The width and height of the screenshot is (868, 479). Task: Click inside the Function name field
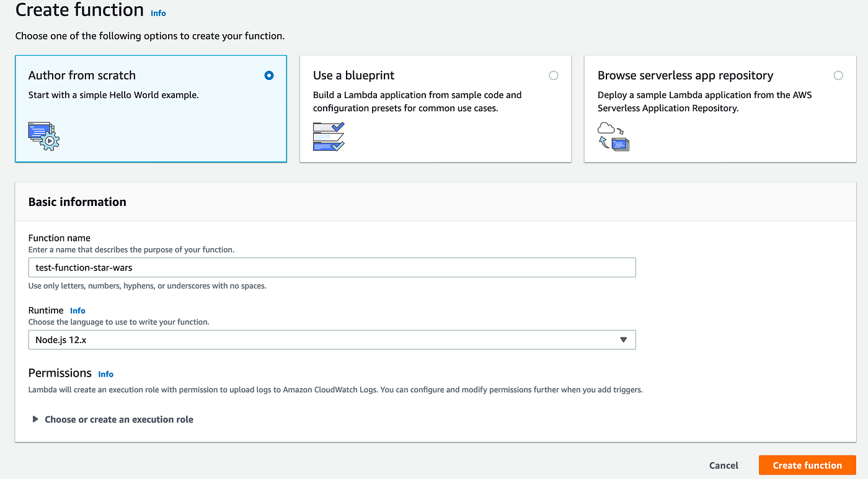[x=332, y=267]
